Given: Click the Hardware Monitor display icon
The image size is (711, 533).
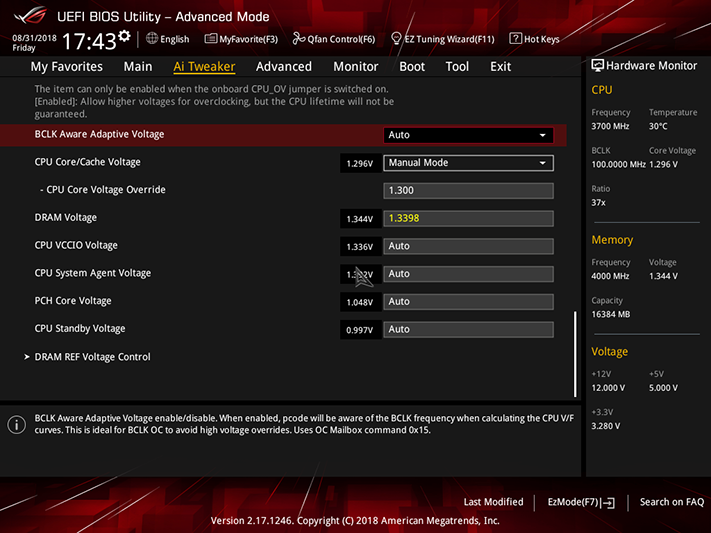Looking at the screenshot, I should (598, 66).
